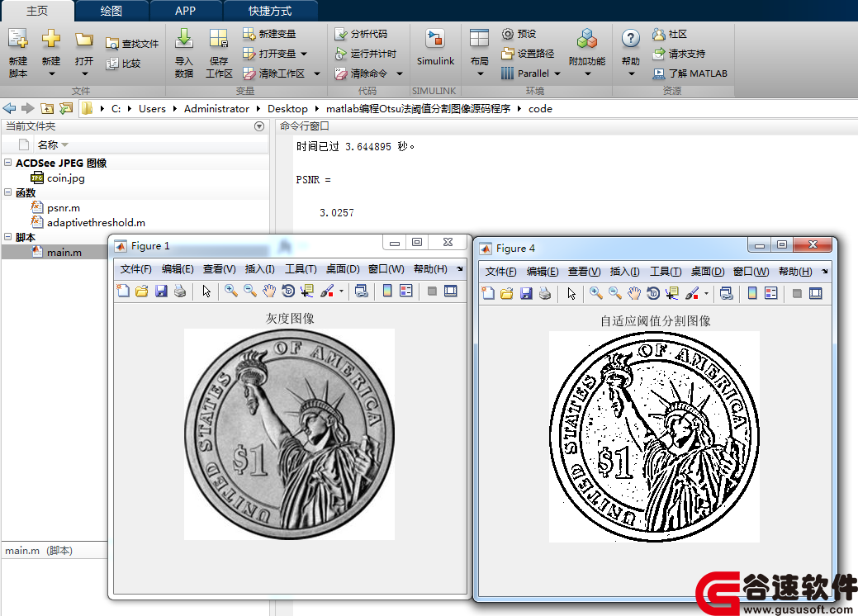Open 工具(T) menu in Figure 1

tap(301, 268)
